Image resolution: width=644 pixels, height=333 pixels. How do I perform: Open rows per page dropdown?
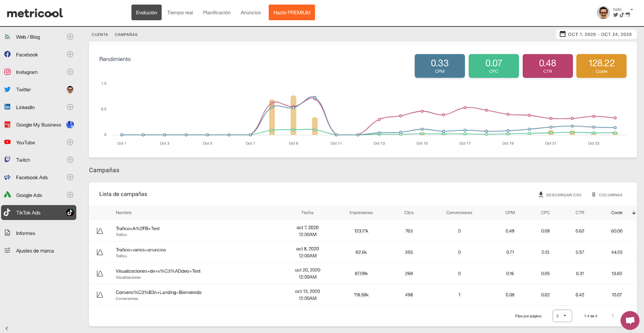coord(562,316)
